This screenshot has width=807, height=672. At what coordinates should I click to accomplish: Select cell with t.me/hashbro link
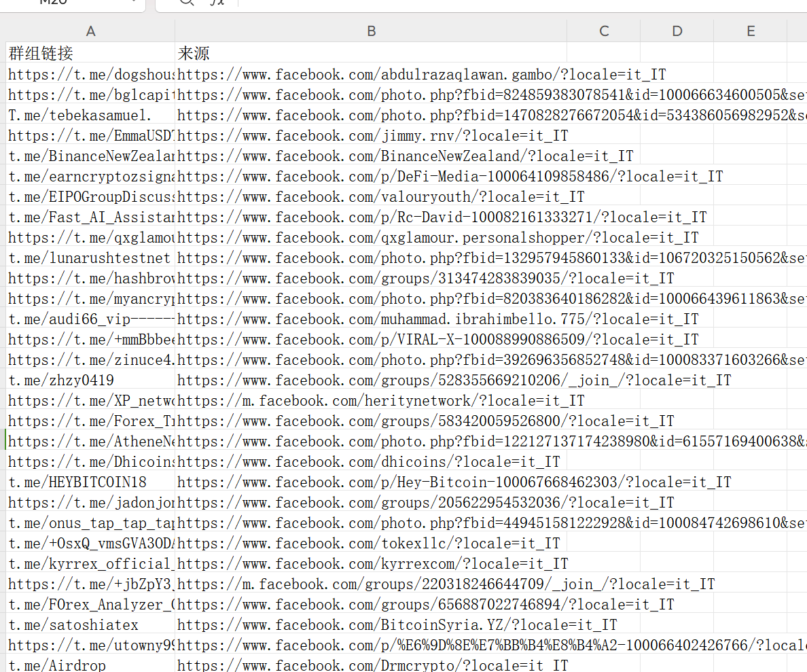coord(90,278)
